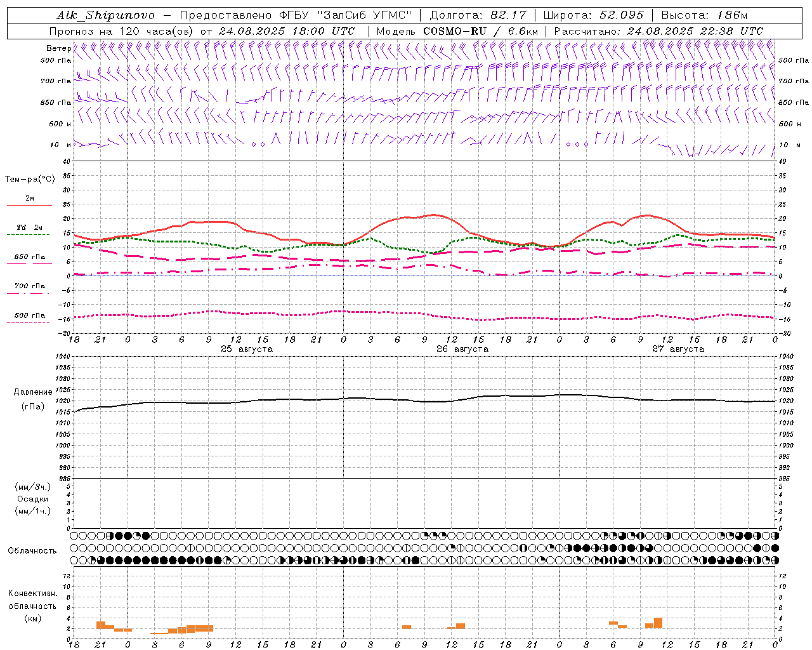Viewport: 812px width, 650px height.
Task: Click the Широта: 52.095 value
Action: (594, 15)
